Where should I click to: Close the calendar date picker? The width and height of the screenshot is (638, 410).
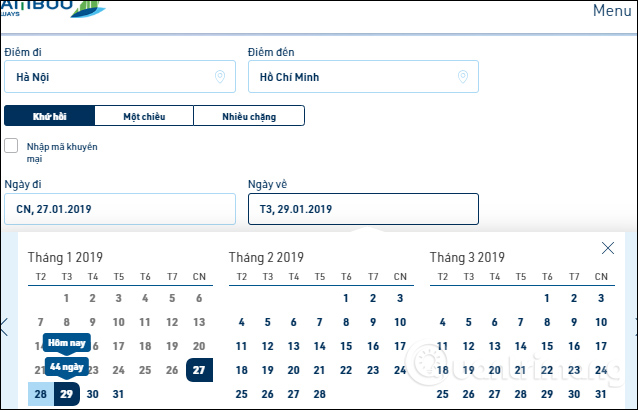pos(607,248)
